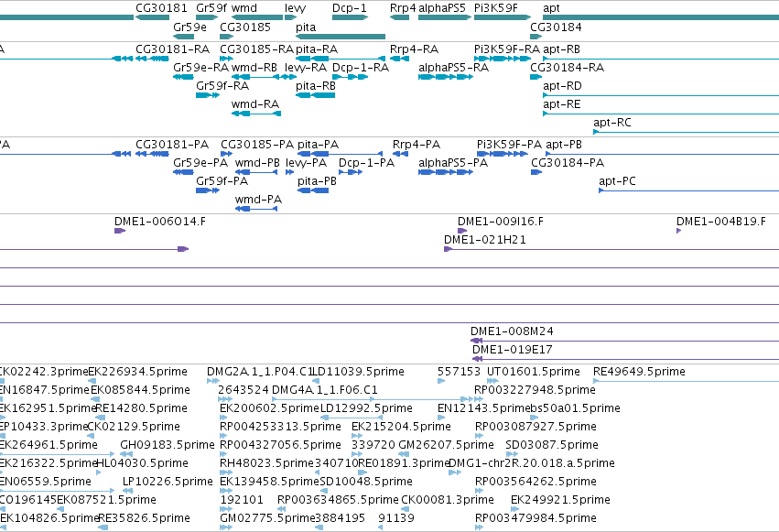Select the CG30184-PA protein feature
This screenshot has width=779, height=532.
point(536,172)
